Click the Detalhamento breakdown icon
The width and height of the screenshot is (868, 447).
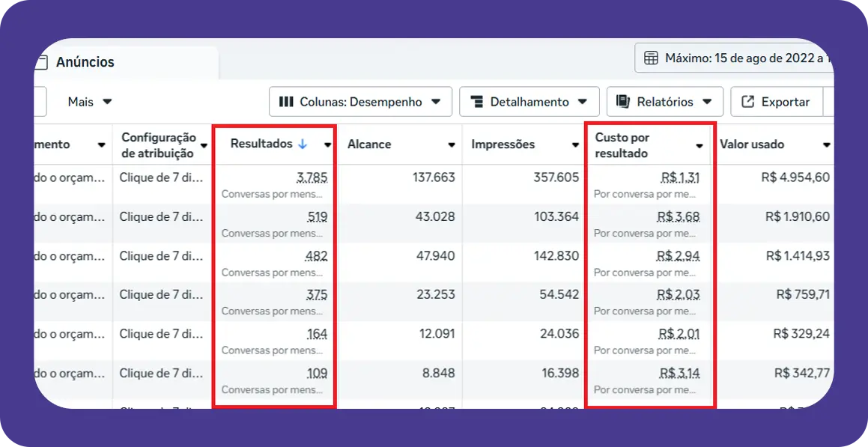[478, 101]
